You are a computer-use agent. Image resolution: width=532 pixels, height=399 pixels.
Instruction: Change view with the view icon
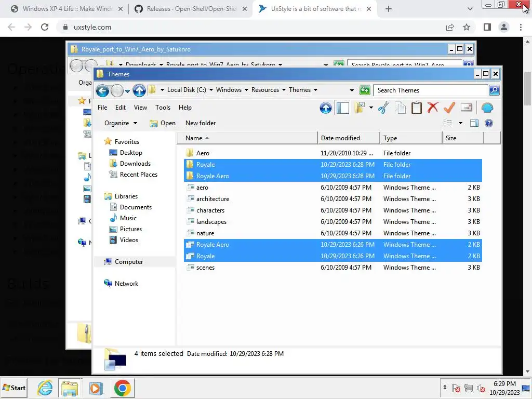coord(448,123)
